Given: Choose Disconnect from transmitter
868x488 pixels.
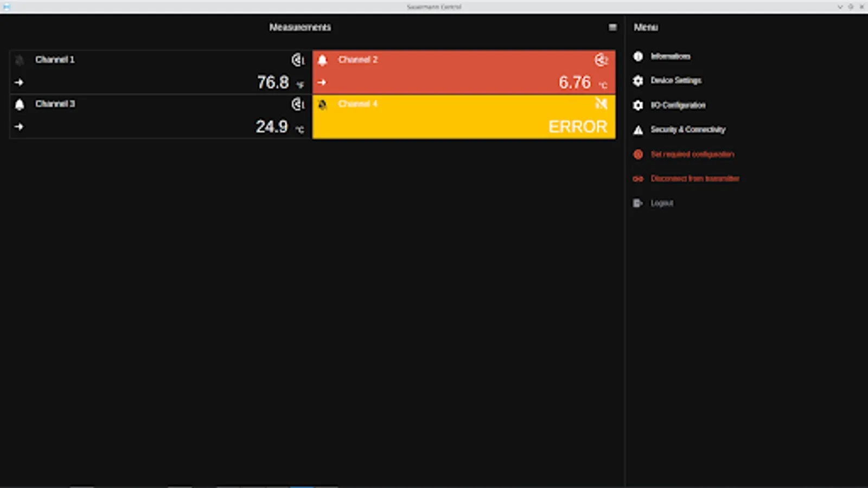Looking at the screenshot, I should tap(695, 178).
